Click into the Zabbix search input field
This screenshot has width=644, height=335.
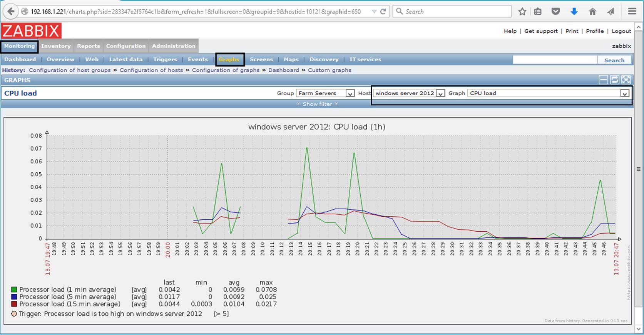click(555, 60)
